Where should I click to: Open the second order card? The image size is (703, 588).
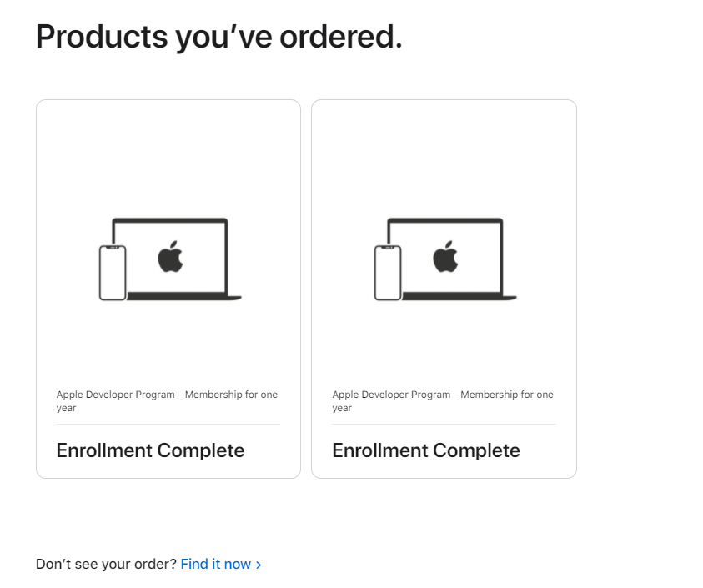pos(443,288)
